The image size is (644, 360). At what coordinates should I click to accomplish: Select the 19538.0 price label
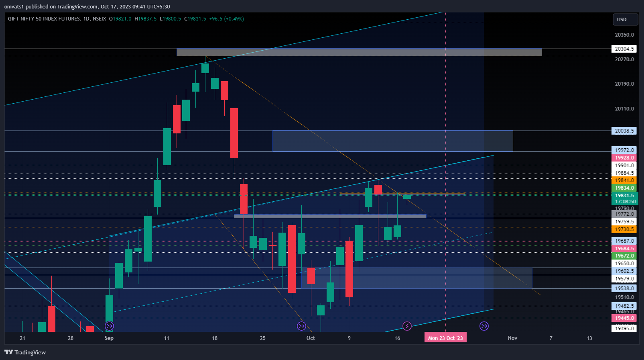click(624, 288)
